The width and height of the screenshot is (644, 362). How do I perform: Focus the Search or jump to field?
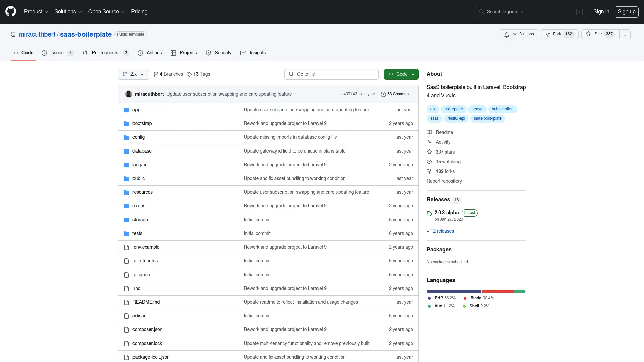pyautogui.click(x=530, y=12)
